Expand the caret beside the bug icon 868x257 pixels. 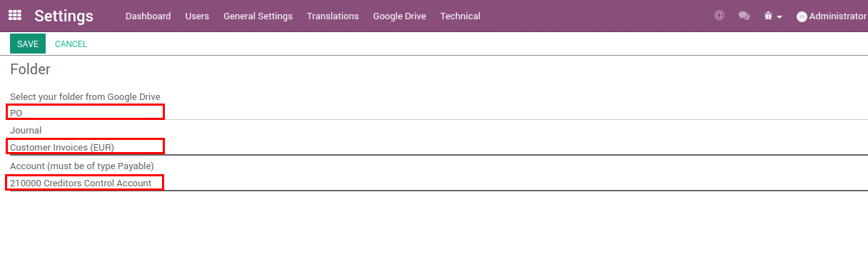coord(779,16)
